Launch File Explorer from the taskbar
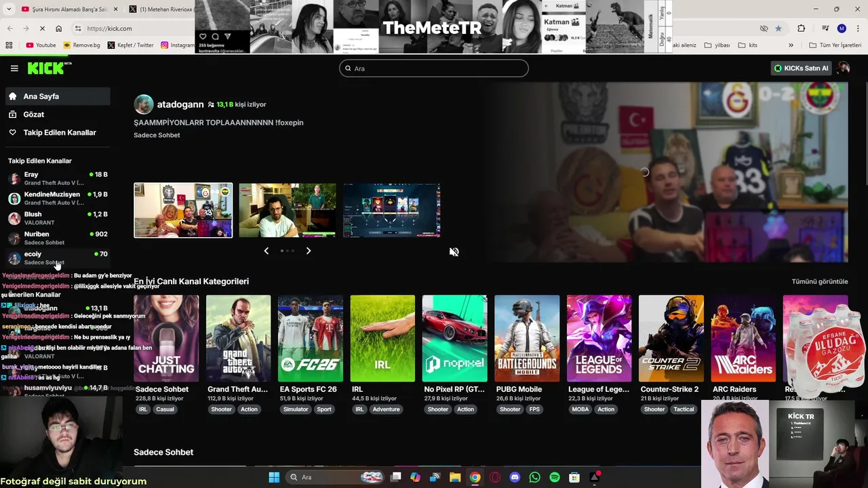 tap(455, 477)
